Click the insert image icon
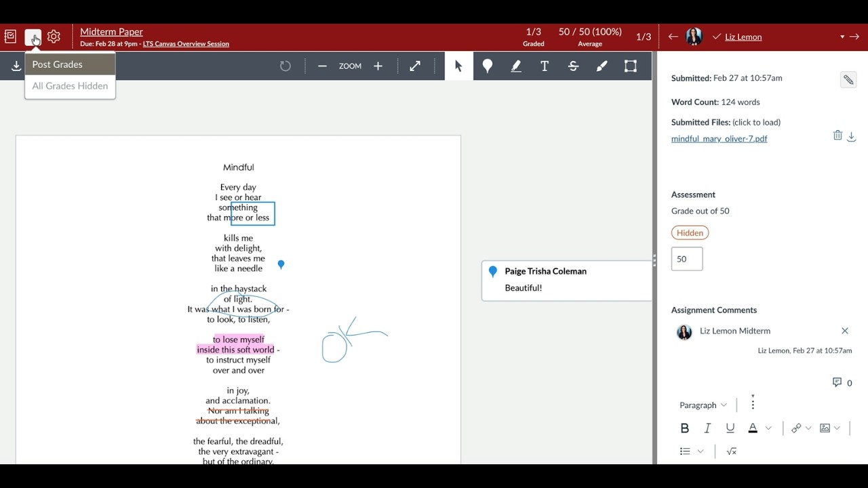This screenshot has height=488, width=868. click(825, 428)
